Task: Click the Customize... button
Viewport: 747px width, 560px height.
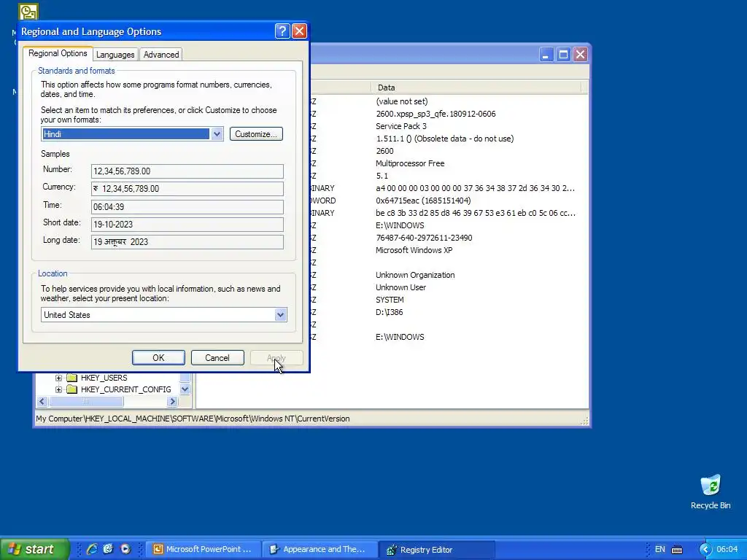Action: coord(256,134)
